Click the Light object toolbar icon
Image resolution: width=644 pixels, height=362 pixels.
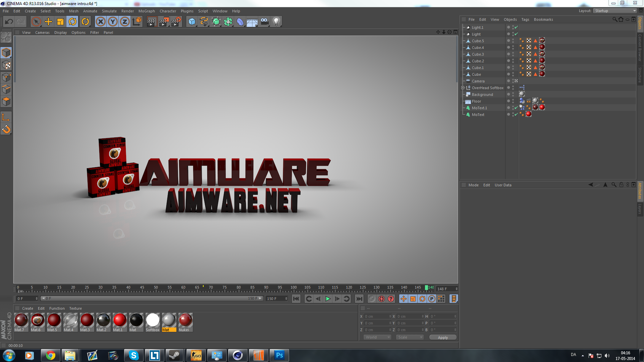276,22
